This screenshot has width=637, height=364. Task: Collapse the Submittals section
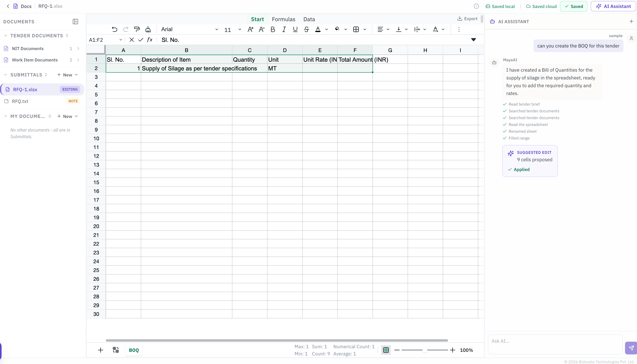(6, 75)
